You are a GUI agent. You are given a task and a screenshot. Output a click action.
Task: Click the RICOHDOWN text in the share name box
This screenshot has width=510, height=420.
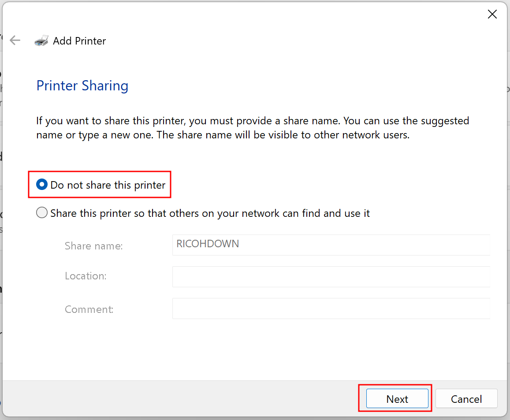208,244
